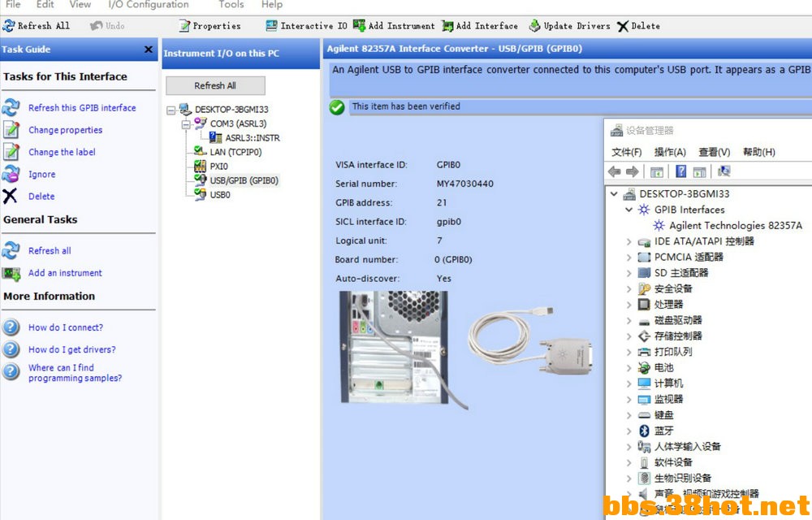Collapse the COM3 (ASRL3) tree node

186,124
